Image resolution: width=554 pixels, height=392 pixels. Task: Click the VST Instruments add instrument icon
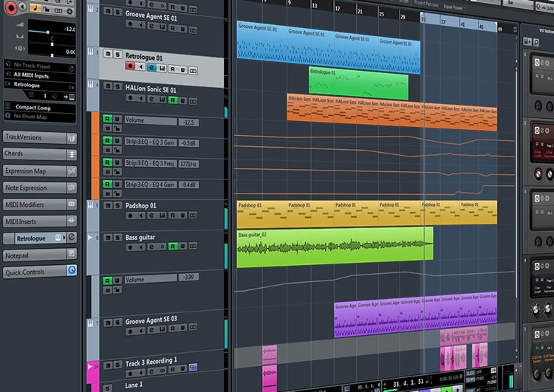coord(527,41)
